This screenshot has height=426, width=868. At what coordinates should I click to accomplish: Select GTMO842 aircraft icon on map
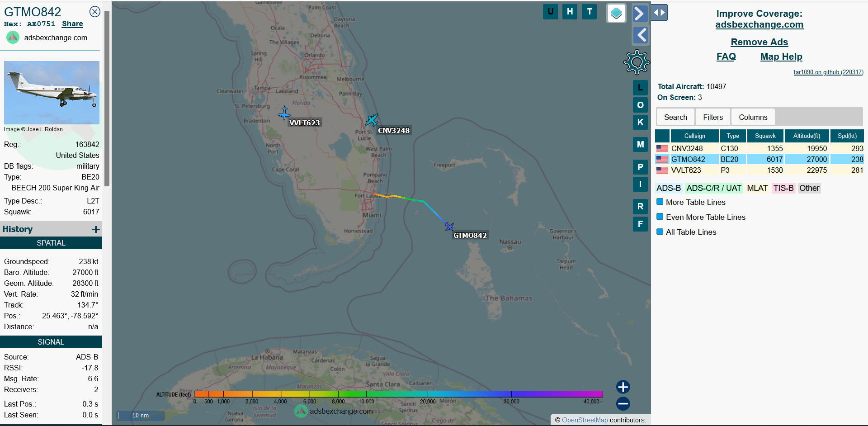(449, 226)
